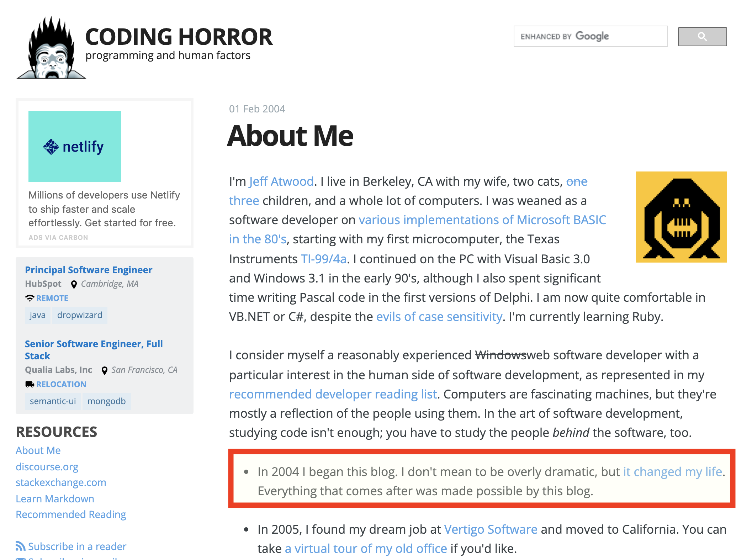752x560 pixels.
Task: Open the 'it changed my life' link
Action: click(x=673, y=472)
